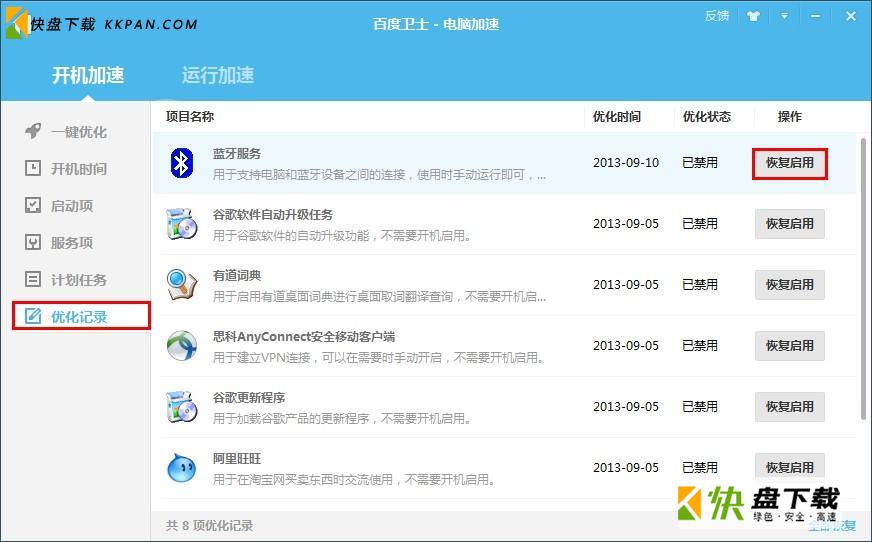Viewport: 872px width, 542px height.
Task: Click 已禁用 status in 蓝牙服务 row
Action: click(700, 163)
